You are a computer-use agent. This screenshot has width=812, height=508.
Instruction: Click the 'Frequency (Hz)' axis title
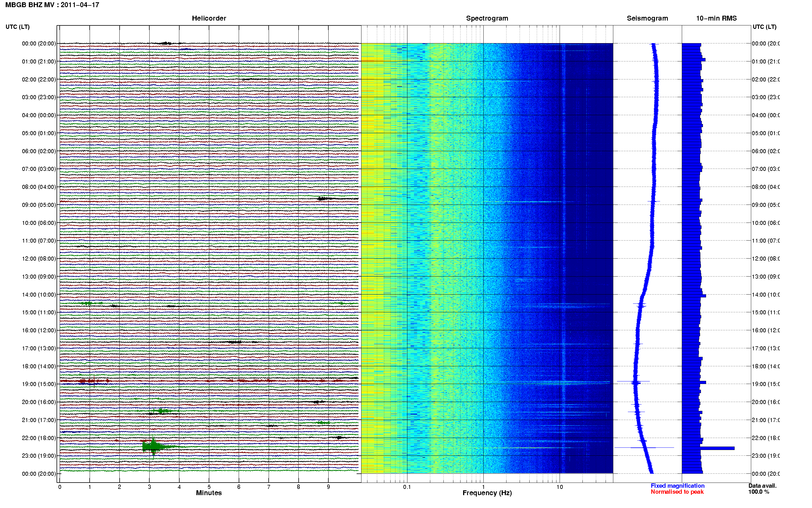click(487, 493)
